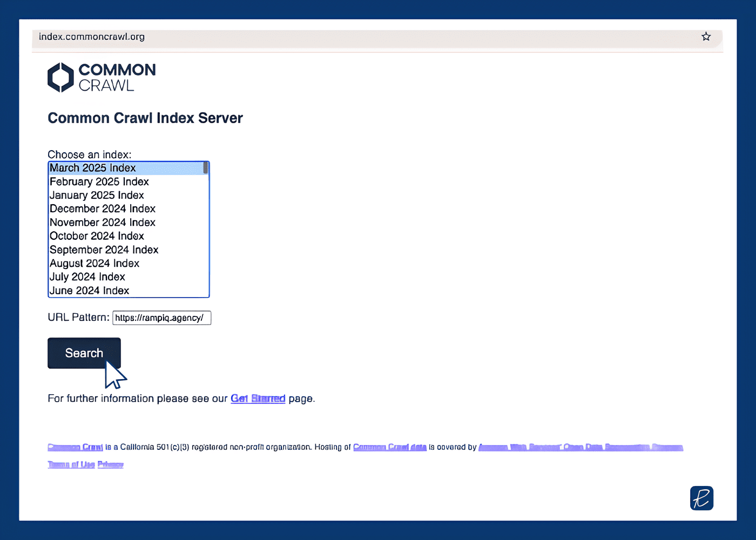Click the index list scrollbar thumb
Viewport: 756px width, 540px height.
point(206,168)
